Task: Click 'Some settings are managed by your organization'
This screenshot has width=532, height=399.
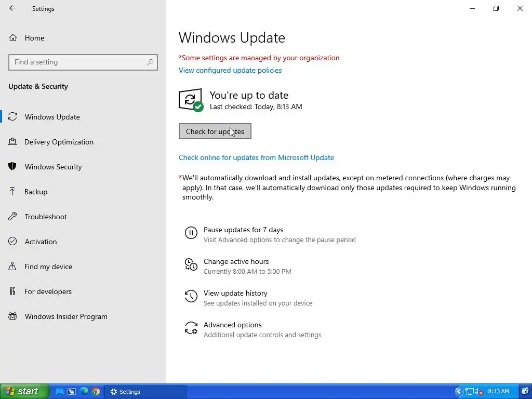Action: pyautogui.click(x=259, y=58)
